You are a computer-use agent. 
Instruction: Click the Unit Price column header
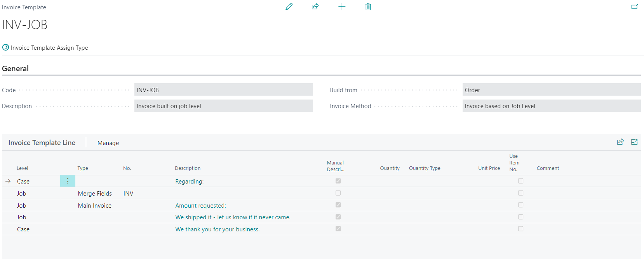point(489,168)
